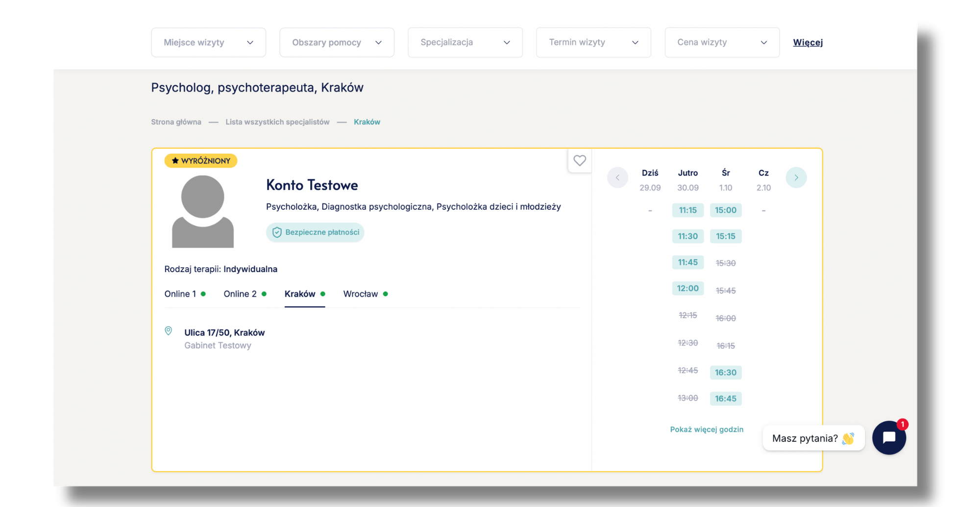
Task: Select the 16:45 Wednesday time slot
Action: [725, 399]
